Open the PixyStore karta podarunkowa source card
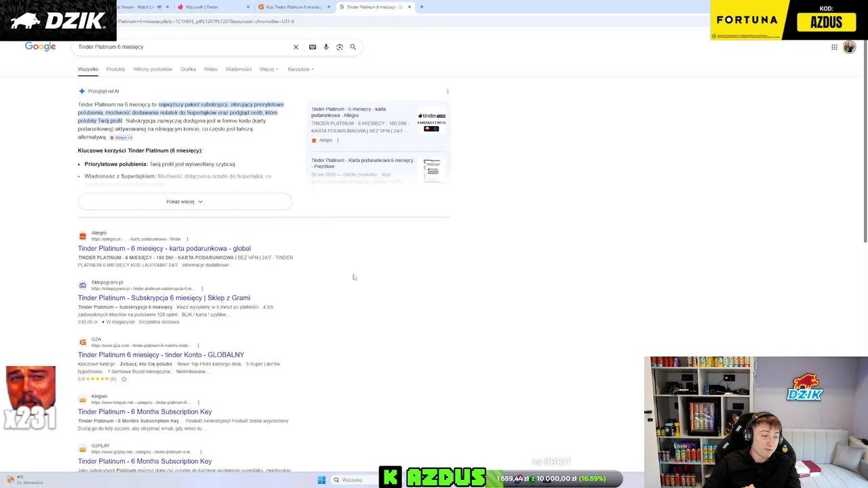The width and height of the screenshot is (868, 488). pos(378,171)
